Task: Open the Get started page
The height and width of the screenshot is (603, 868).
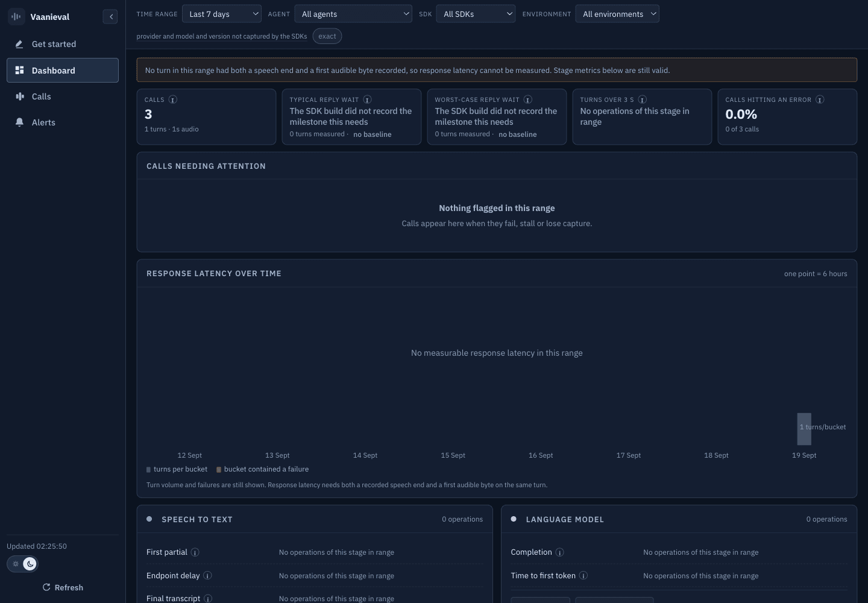Action: [63, 44]
